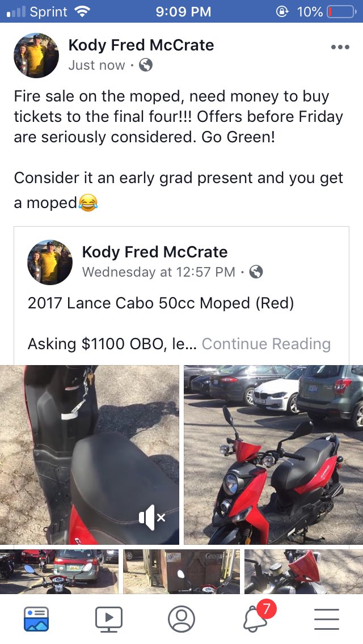Open the three-dot post options menu
Screen dimensions: 363x644
340,47
